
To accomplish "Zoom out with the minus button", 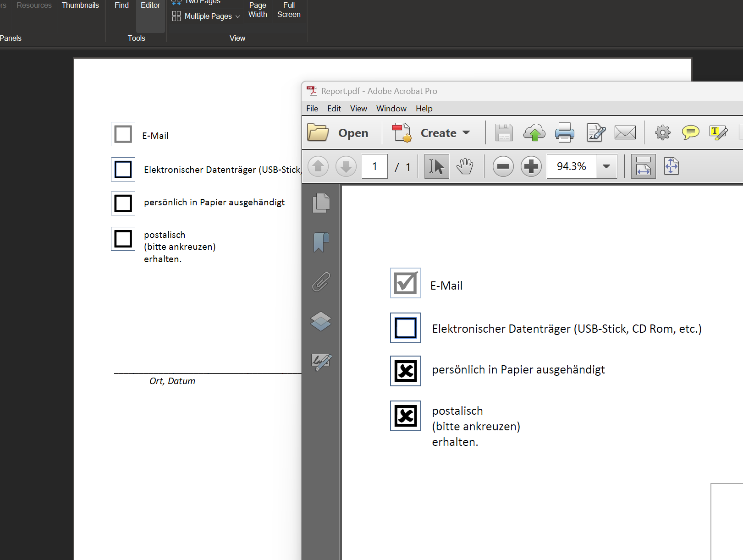I will click(x=503, y=166).
